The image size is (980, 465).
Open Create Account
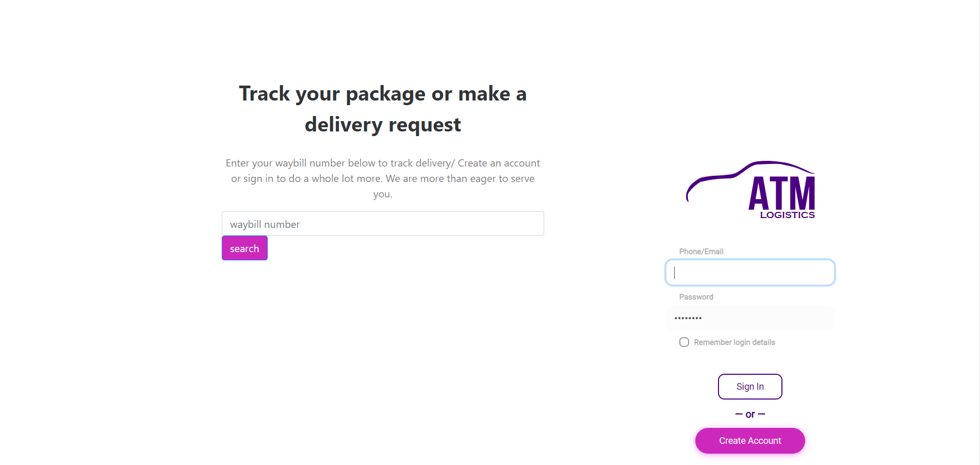click(x=750, y=441)
